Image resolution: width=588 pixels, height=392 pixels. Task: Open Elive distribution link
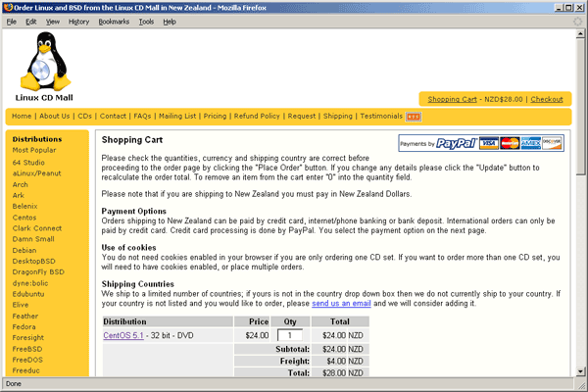(x=21, y=306)
